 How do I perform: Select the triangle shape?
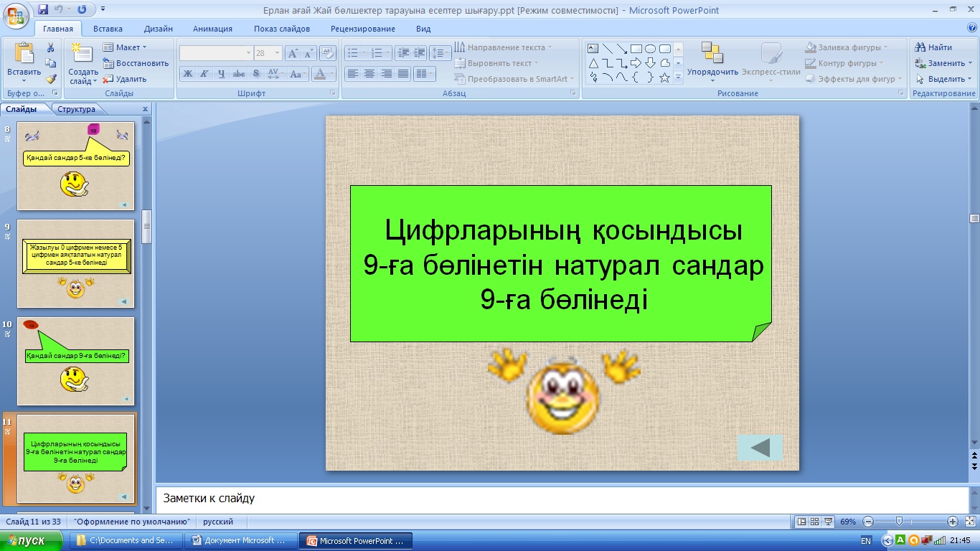(x=593, y=63)
